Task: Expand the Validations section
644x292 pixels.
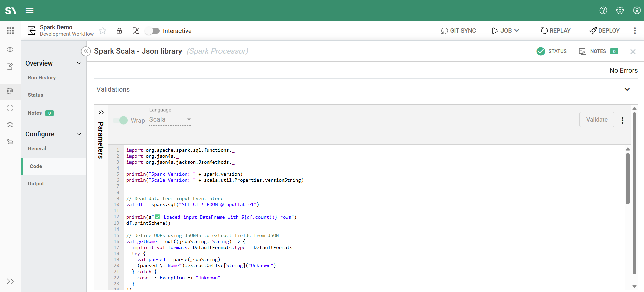Action: (x=627, y=89)
